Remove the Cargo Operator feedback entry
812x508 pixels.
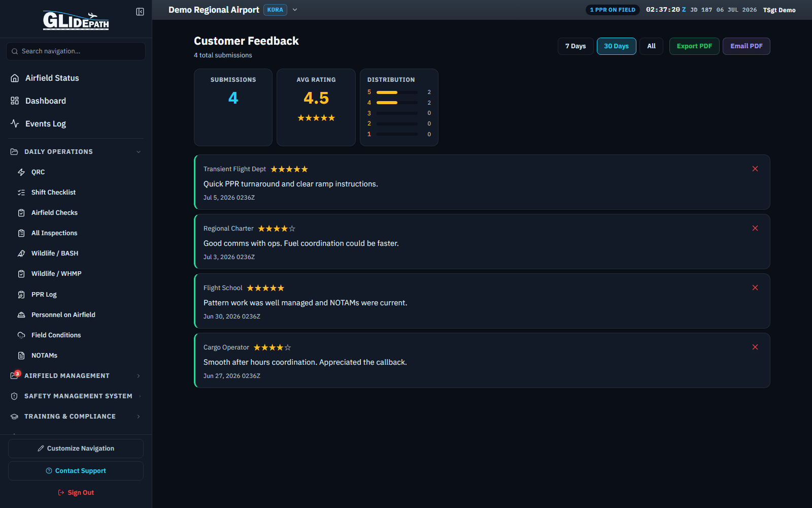click(755, 347)
